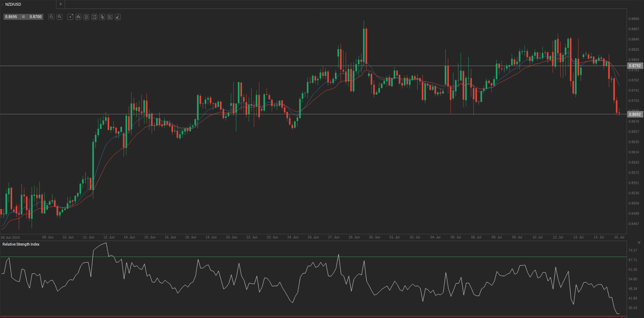This screenshot has width=644, height=318.
Task: Click the 06 Jun 2014 date label
Action: click(x=11, y=237)
